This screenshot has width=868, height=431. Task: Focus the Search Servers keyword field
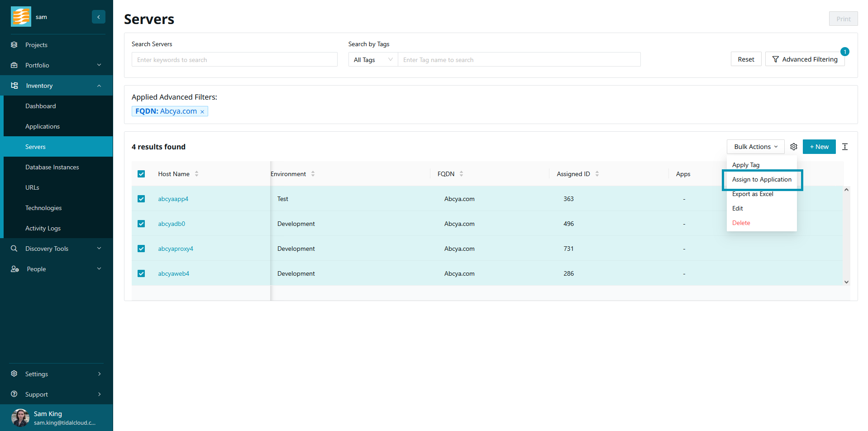pos(234,60)
